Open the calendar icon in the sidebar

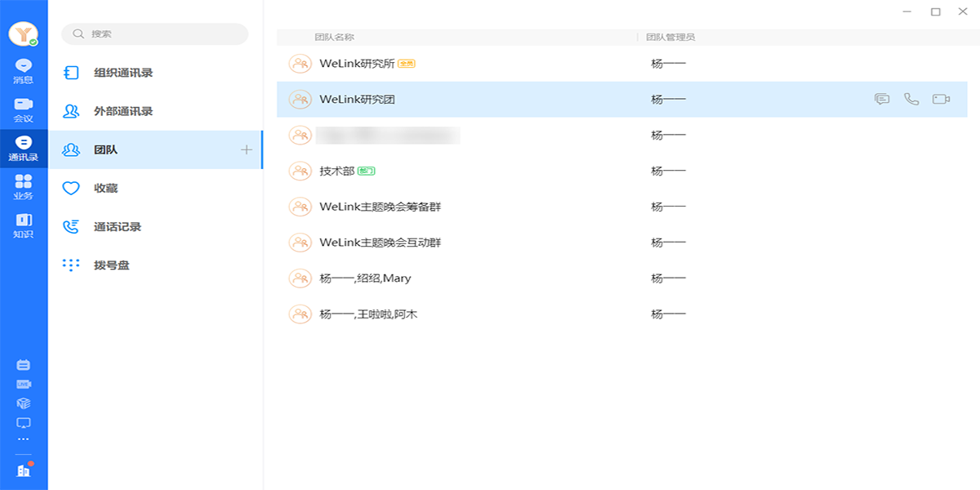point(24,365)
